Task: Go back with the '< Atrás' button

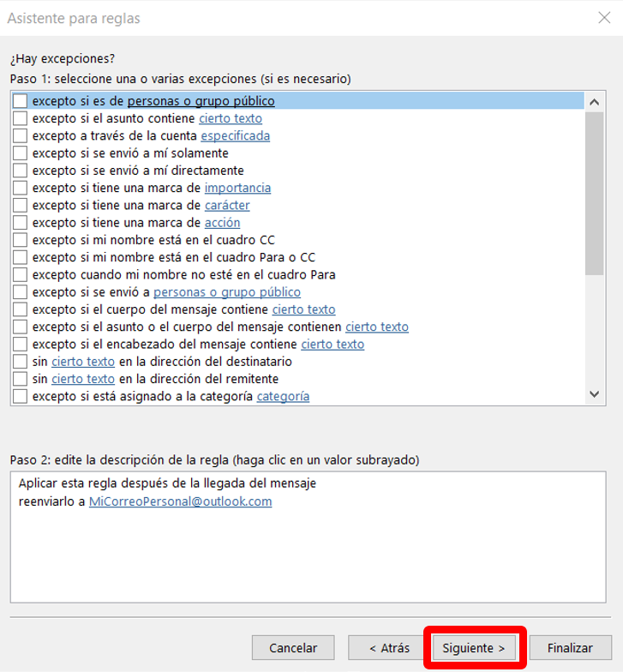Action: pos(389,648)
